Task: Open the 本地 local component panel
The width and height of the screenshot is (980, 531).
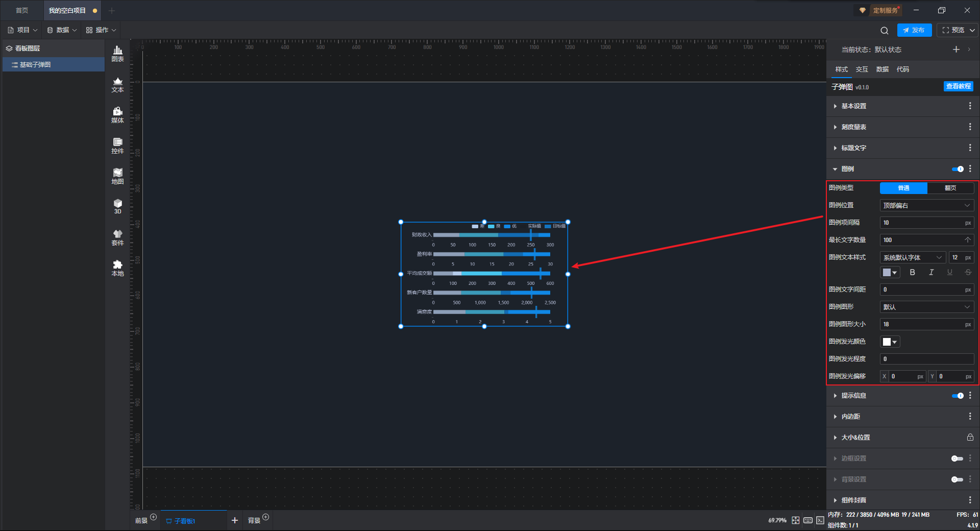Action: (117, 268)
